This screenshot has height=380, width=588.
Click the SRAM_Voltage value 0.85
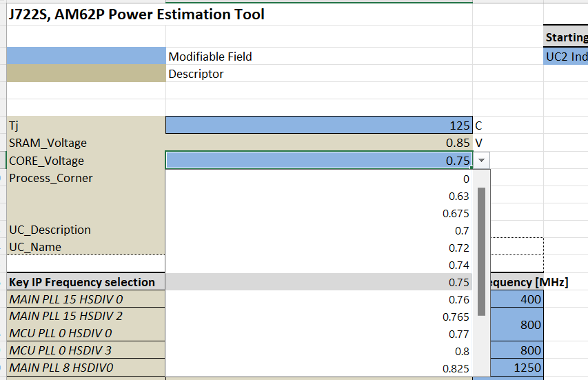[318, 143]
